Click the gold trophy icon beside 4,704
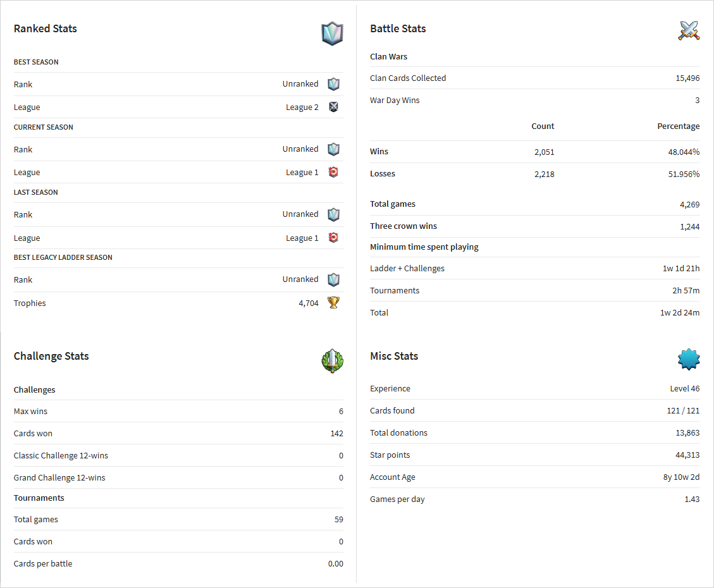 [333, 303]
